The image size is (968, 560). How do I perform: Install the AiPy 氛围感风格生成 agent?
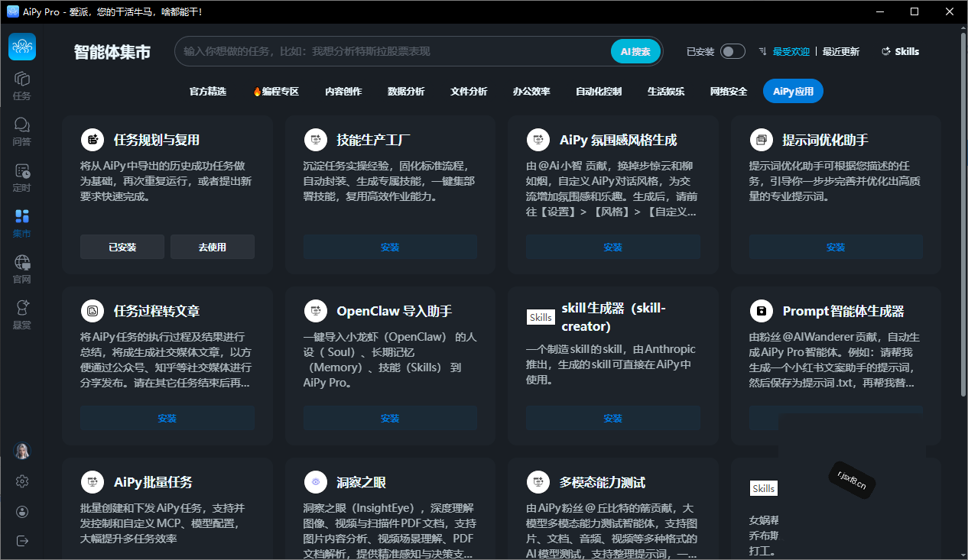click(613, 247)
